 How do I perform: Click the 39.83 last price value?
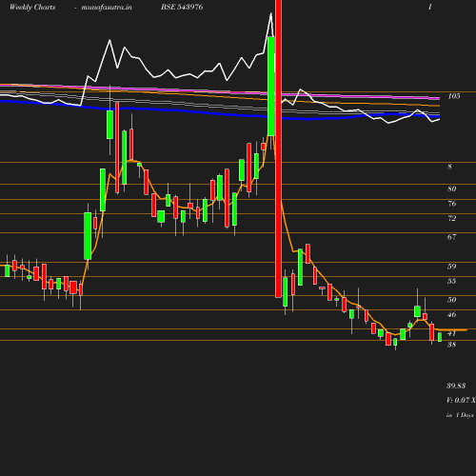(x=456, y=386)
